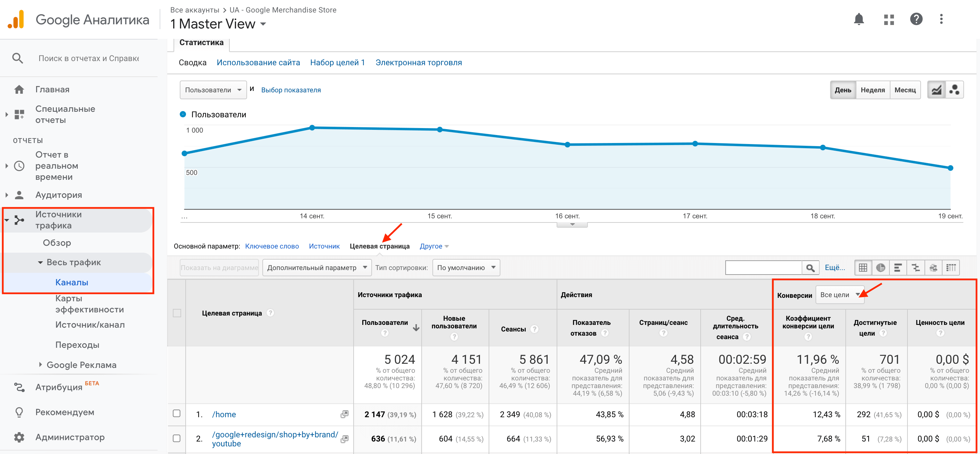Open Дополнительный параметр dropdown
This screenshot has height=454, width=980.
click(316, 268)
